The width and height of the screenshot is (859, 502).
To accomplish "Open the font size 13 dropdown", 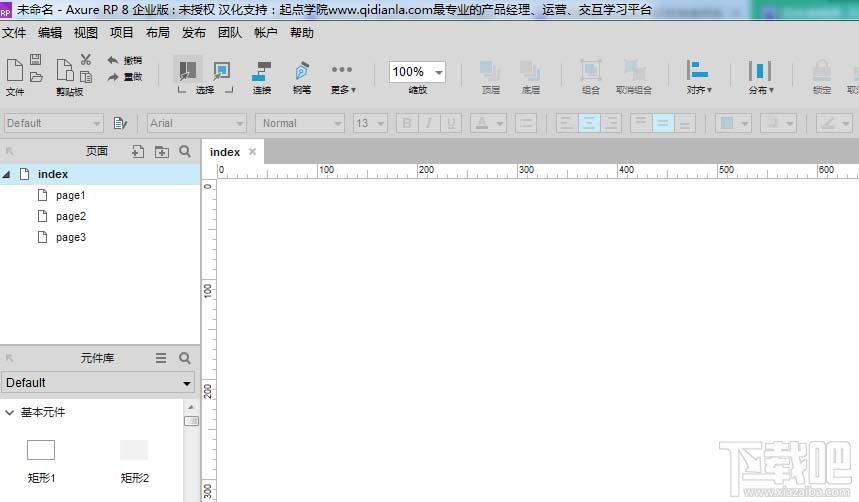I will coord(370,123).
